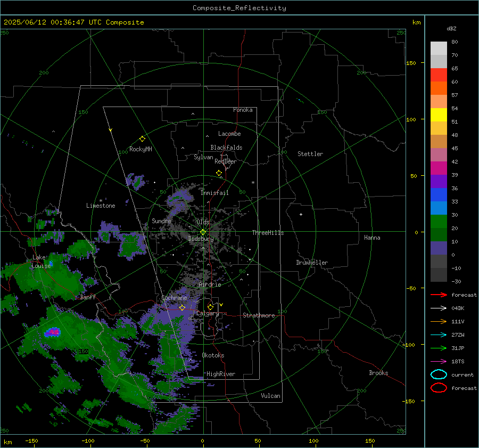This screenshot has width=479, height=448.
Task: Click the Lake Louise label
Action: coord(40,262)
